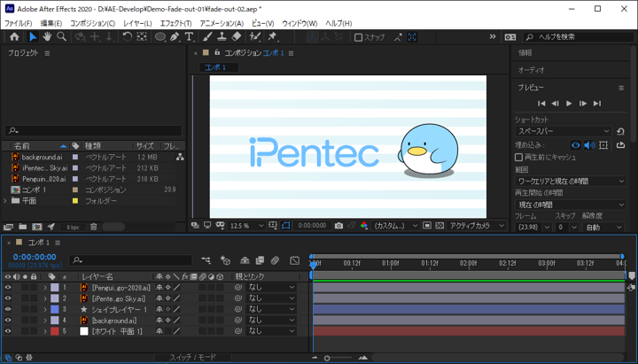Open the アクティブカメラ view dropdown
This screenshot has height=364, width=638.
(477, 225)
